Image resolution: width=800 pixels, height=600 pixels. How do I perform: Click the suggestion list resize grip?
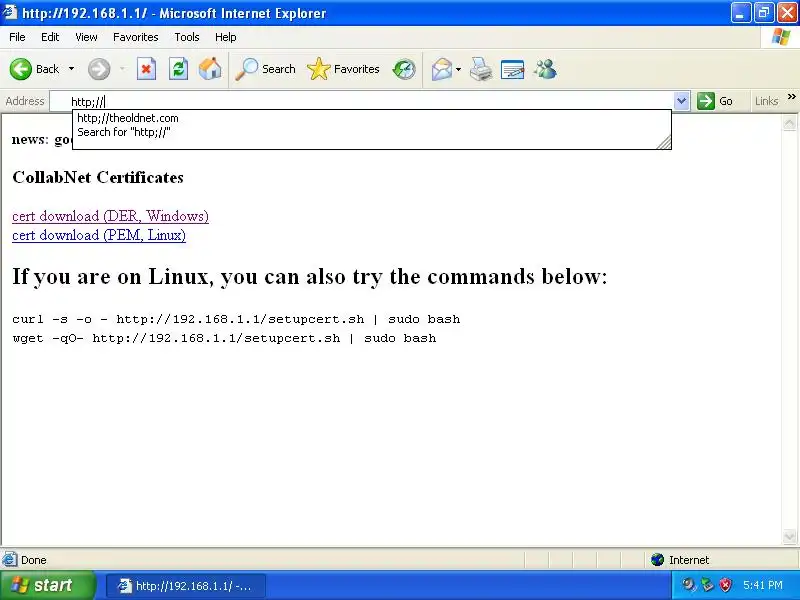(x=664, y=143)
